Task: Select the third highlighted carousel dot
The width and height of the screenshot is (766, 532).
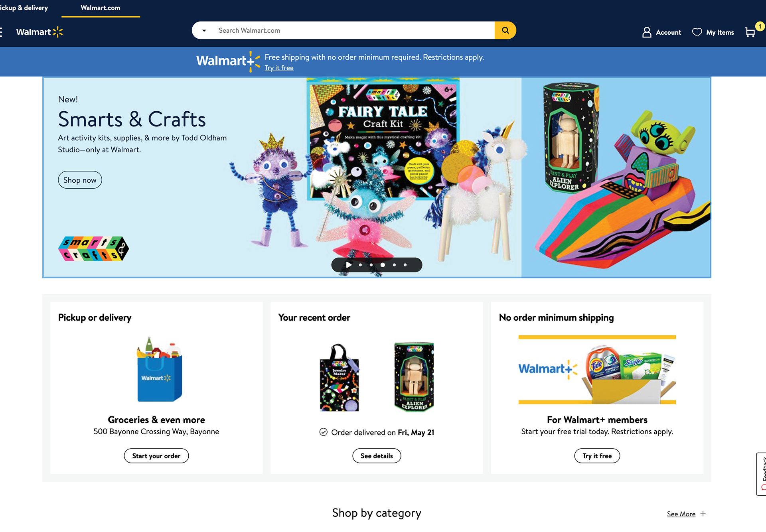Action: pyautogui.click(x=383, y=265)
